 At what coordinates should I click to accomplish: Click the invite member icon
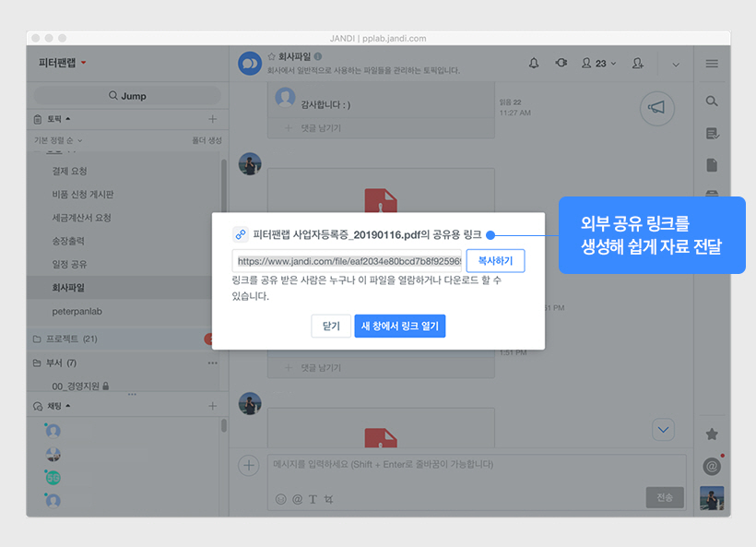coord(637,63)
